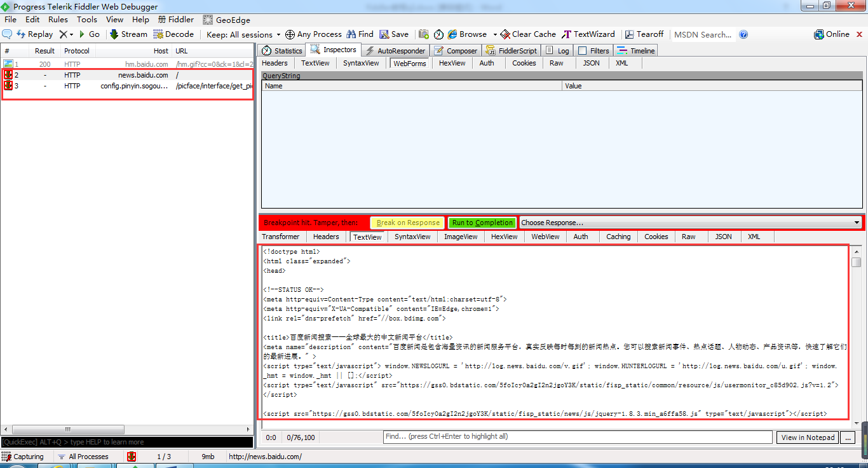Toggle Capturing in status bar
The width and height of the screenshot is (868, 468).
click(24, 457)
